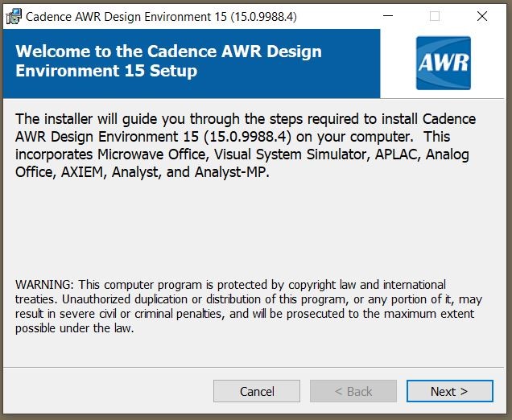Viewport: 512px width, 420px height.
Task: Click the AXIEM word in the description
Action: (84, 172)
